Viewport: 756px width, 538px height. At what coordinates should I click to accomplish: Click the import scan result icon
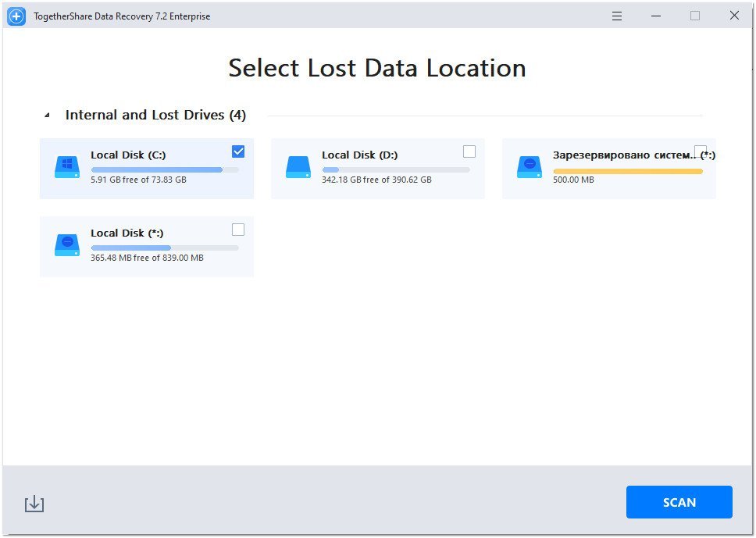coord(34,504)
